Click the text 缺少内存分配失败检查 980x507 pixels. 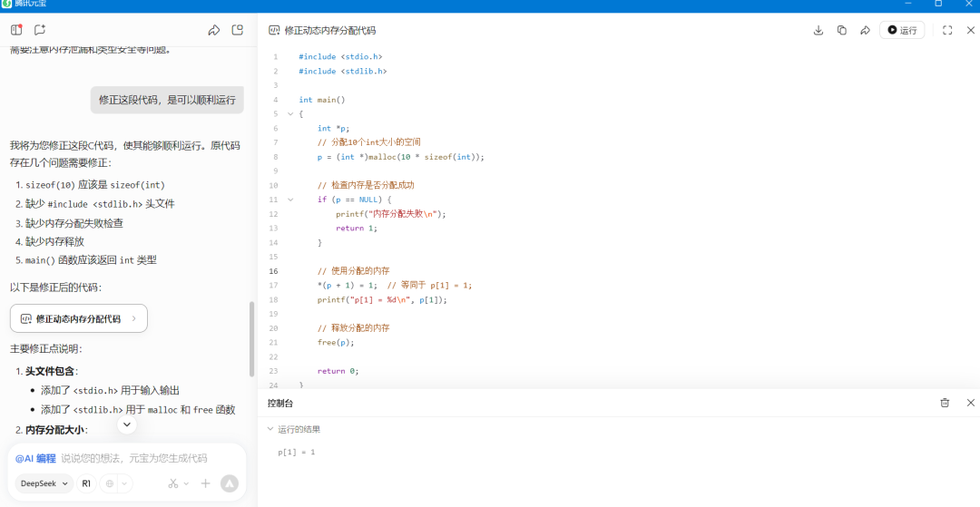[x=74, y=222]
